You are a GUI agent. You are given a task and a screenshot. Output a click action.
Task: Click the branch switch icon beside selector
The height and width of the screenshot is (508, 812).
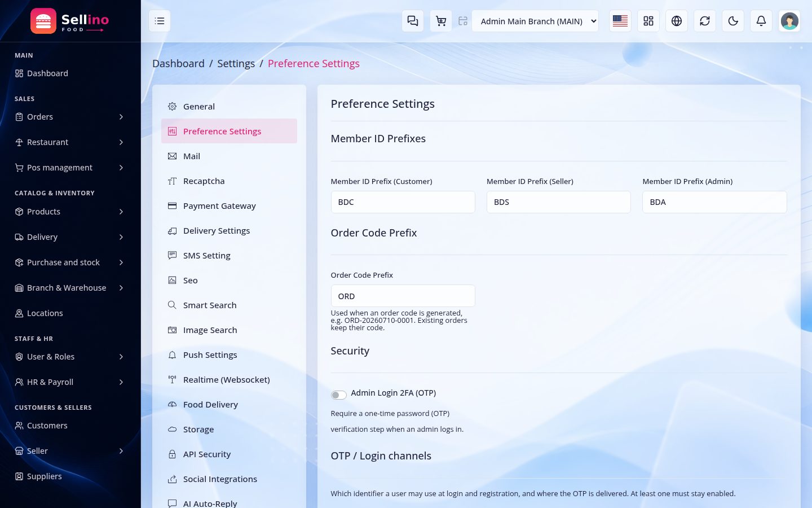point(463,21)
